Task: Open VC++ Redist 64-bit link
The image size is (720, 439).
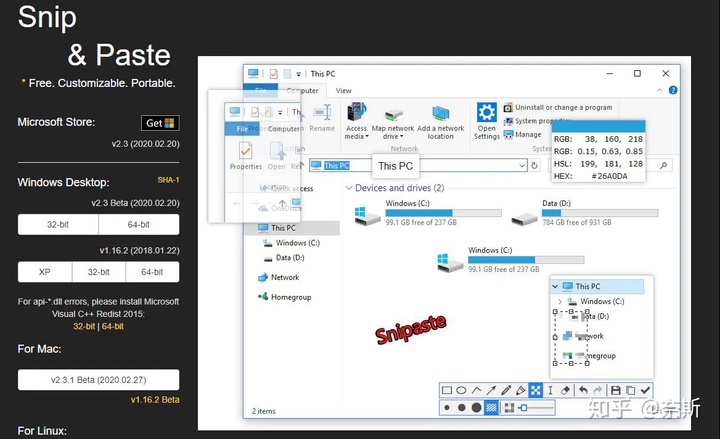Action: pos(112,326)
